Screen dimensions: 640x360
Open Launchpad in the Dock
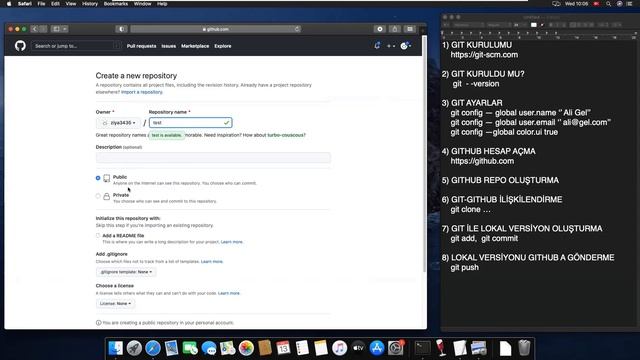[134, 348]
